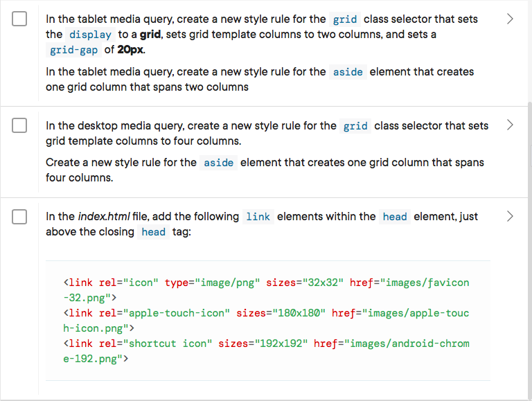The image size is (532, 401).
Task: Check the index.html link elements task checkbox
Action: click(19, 217)
